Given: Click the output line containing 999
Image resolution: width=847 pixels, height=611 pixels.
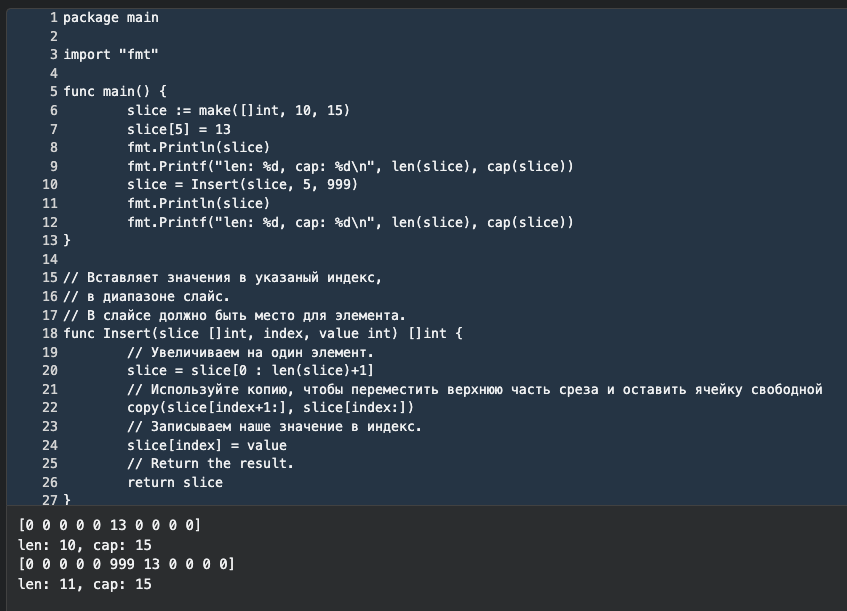Looking at the screenshot, I should click(x=126, y=564).
